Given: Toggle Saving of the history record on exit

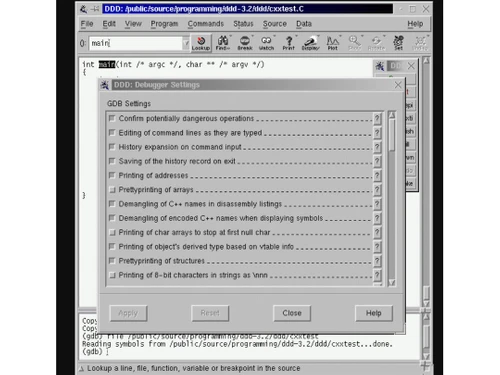Looking at the screenshot, I should tap(112, 161).
